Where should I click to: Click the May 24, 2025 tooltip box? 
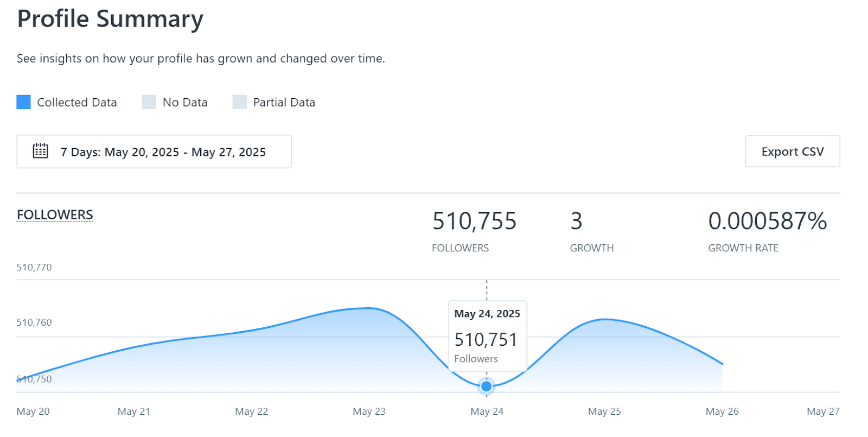click(x=488, y=335)
